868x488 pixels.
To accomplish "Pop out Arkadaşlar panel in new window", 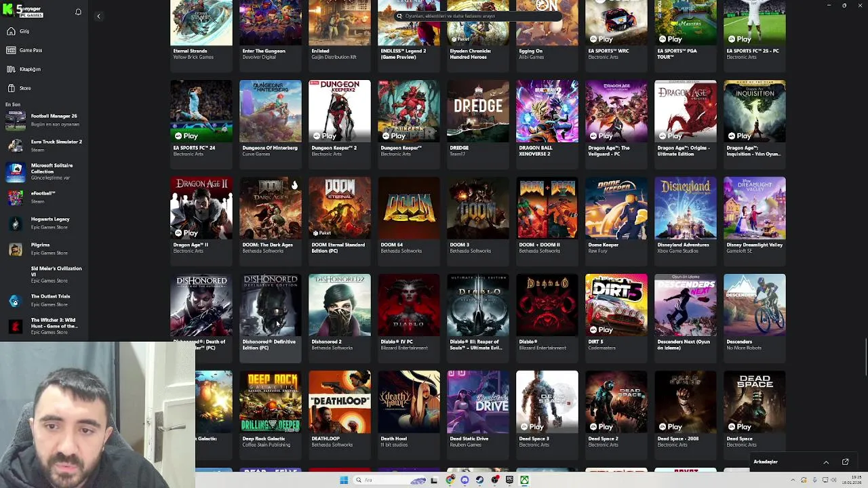I will point(845,462).
